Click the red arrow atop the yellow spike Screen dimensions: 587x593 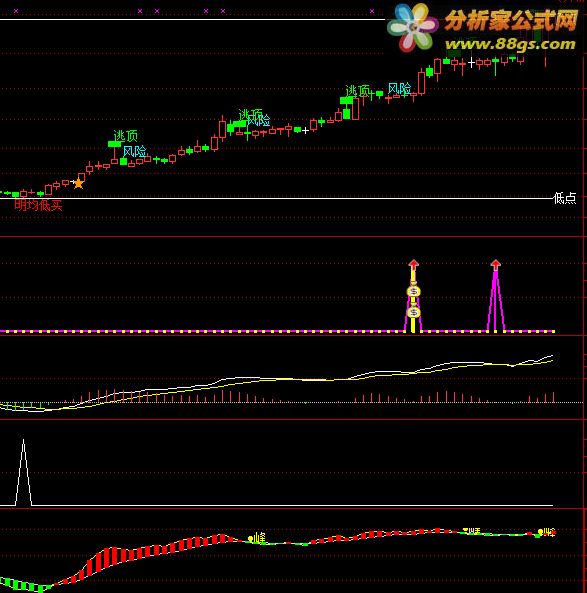(x=413, y=264)
